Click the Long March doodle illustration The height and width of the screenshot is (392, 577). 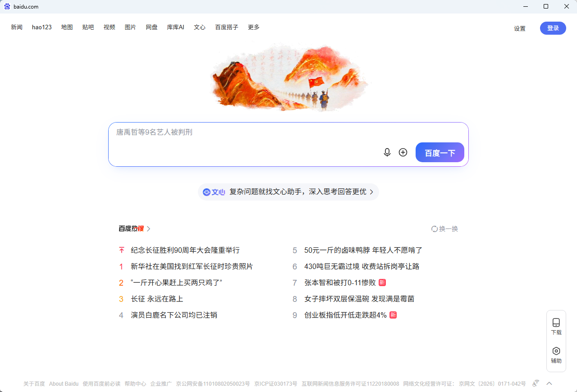click(288, 77)
